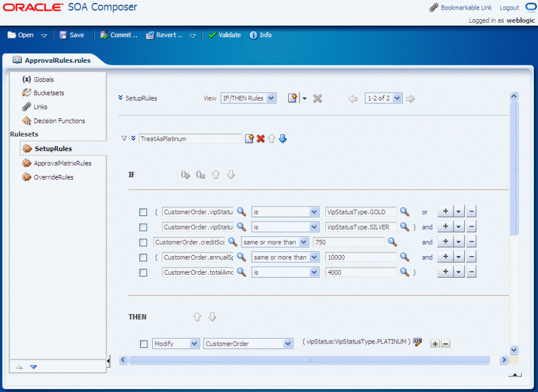The width and height of the screenshot is (538, 392).
Task: Open the add rule dropdown arrow
Action: (x=304, y=99)
